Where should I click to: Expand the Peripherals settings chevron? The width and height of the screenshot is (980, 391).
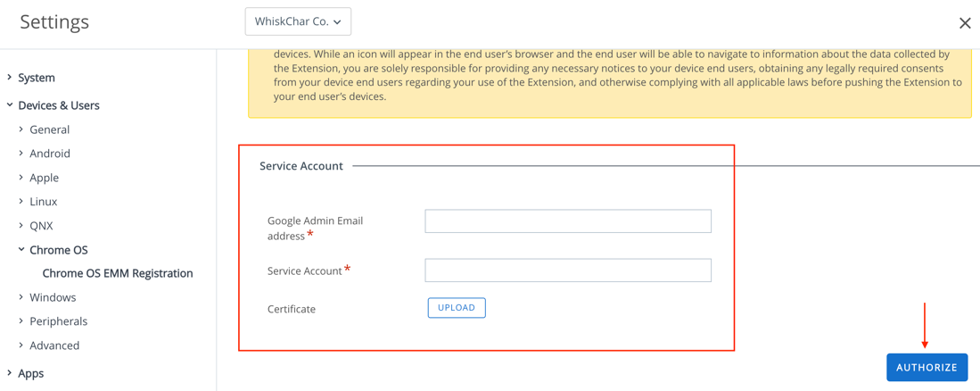tap(21, 321)
